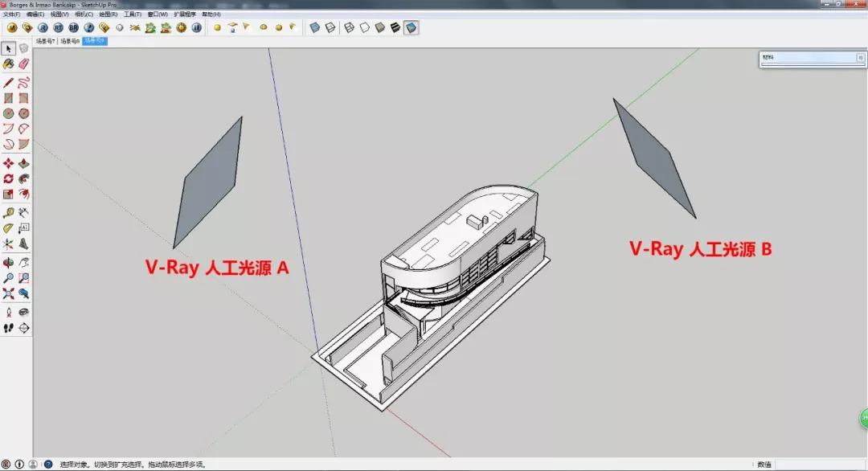Select the arrow Select tool
Viewport: 868px width, 471px height.
(8, 49)
